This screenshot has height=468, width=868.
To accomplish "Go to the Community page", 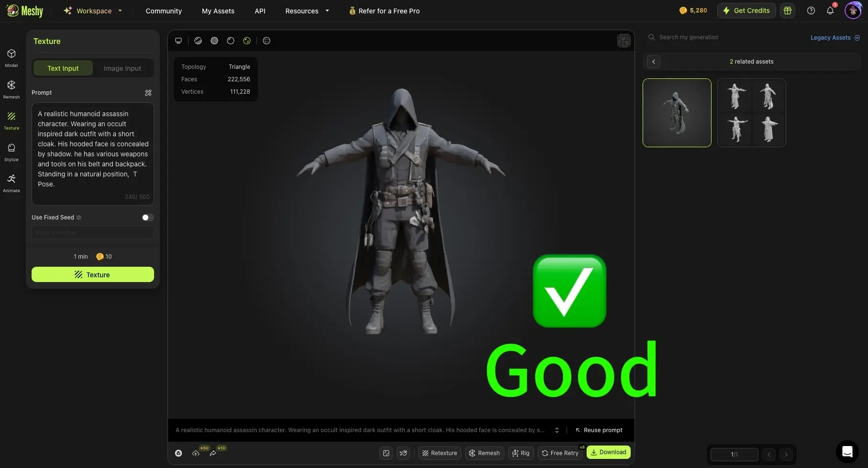I will [164, 11].
